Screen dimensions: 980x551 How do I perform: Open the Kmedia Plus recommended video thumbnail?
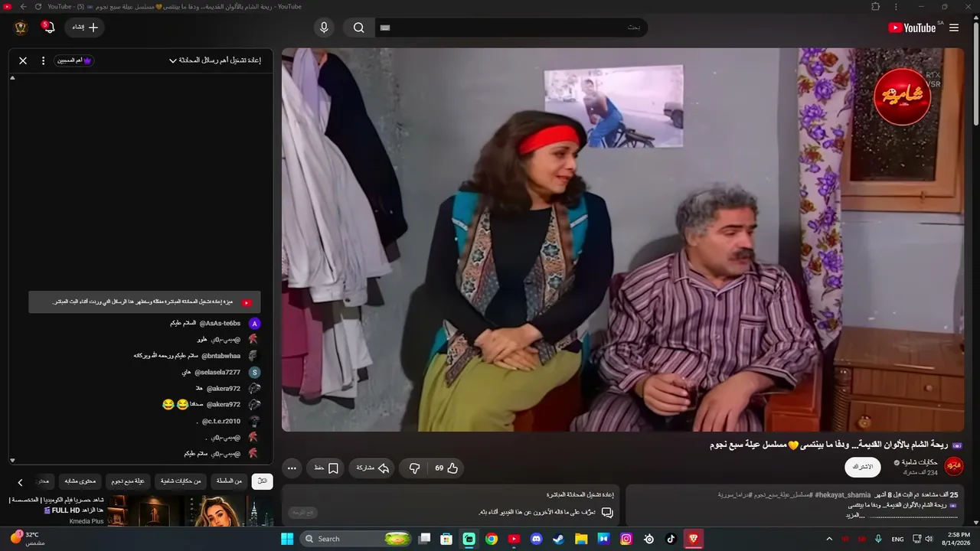(190, 511)
